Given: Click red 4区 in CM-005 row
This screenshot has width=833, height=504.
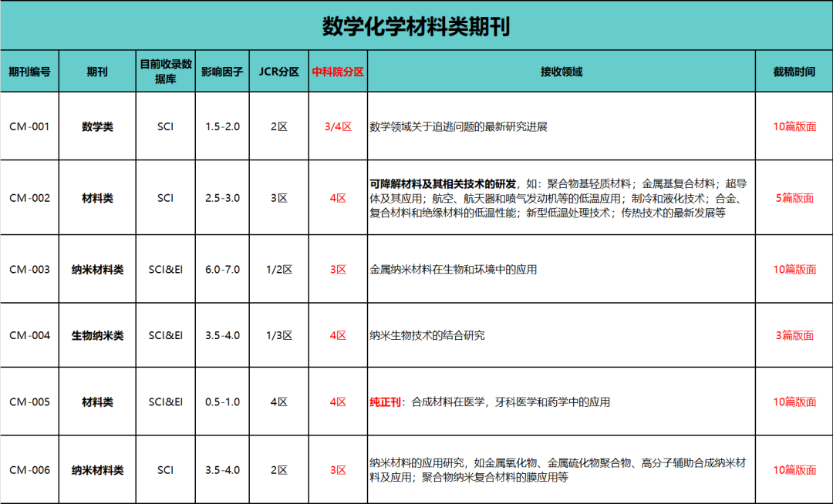Looking at the screenshot, I should point(338,402).
